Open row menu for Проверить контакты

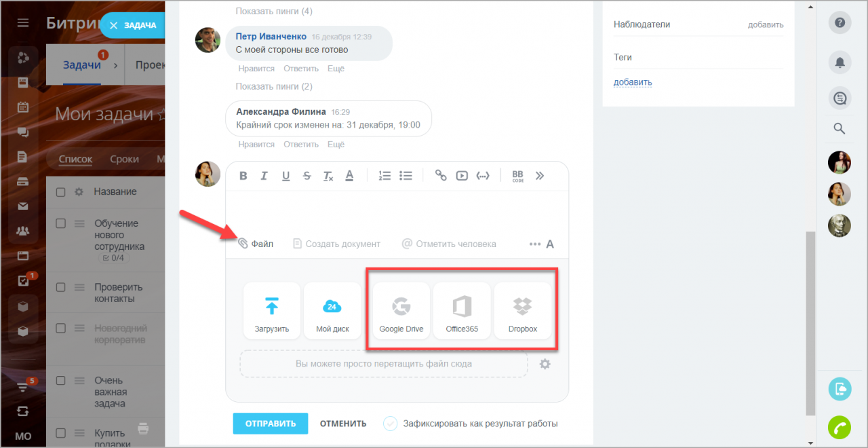[x=79, y=287]
